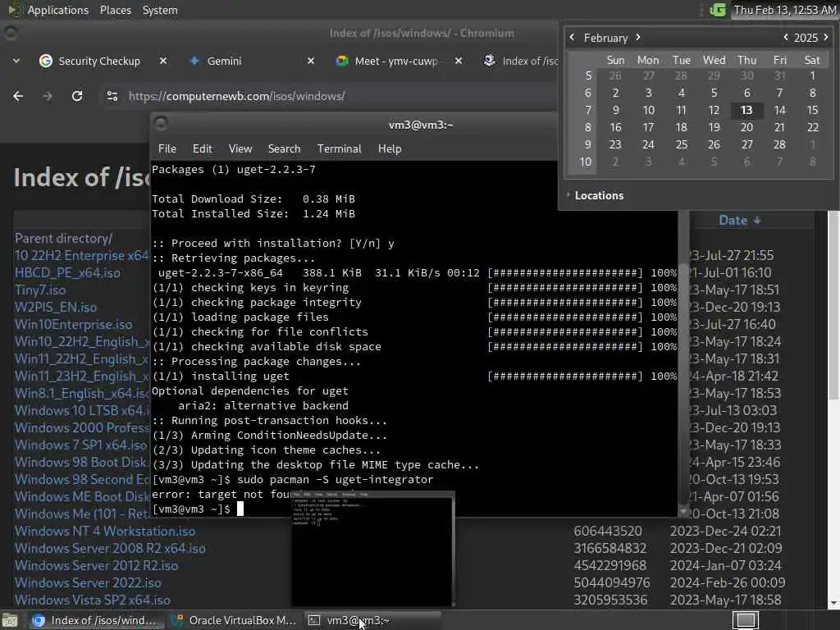Go to next month after February
The image size is (840, 630).
(x=638, y=38)
